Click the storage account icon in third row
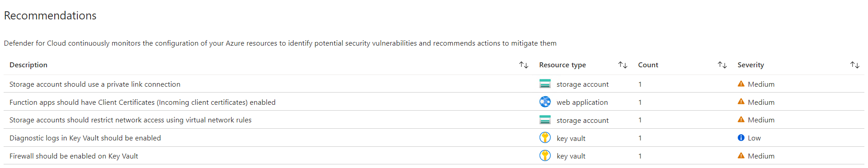 (545, 120)
